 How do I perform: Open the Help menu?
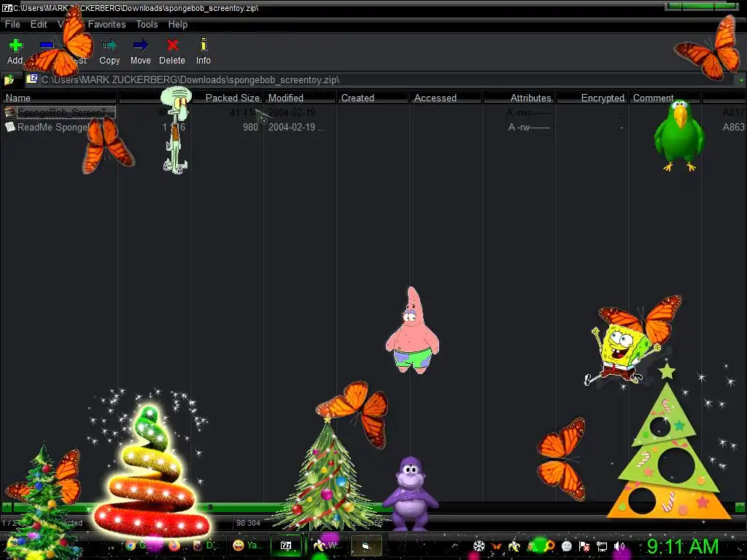[178, 24]
